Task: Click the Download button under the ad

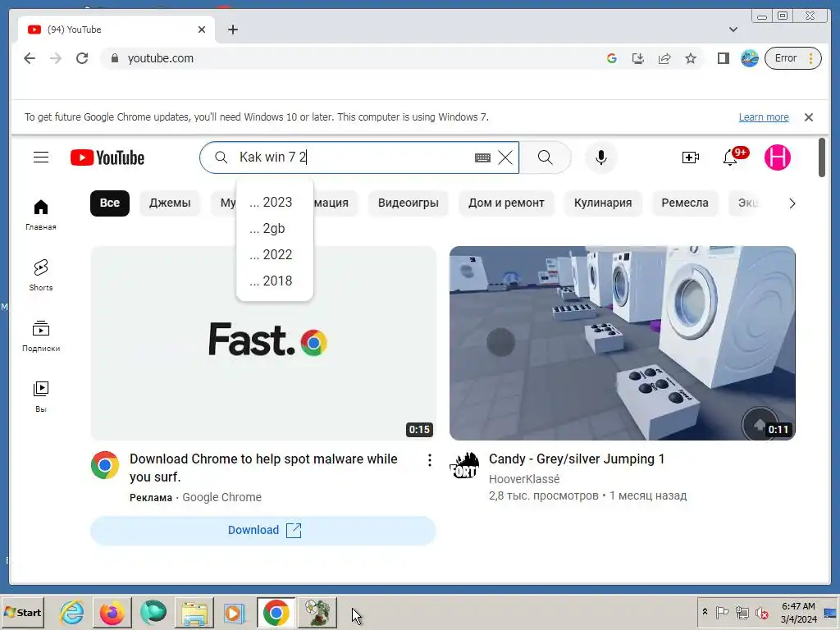Action: [263, 531]
